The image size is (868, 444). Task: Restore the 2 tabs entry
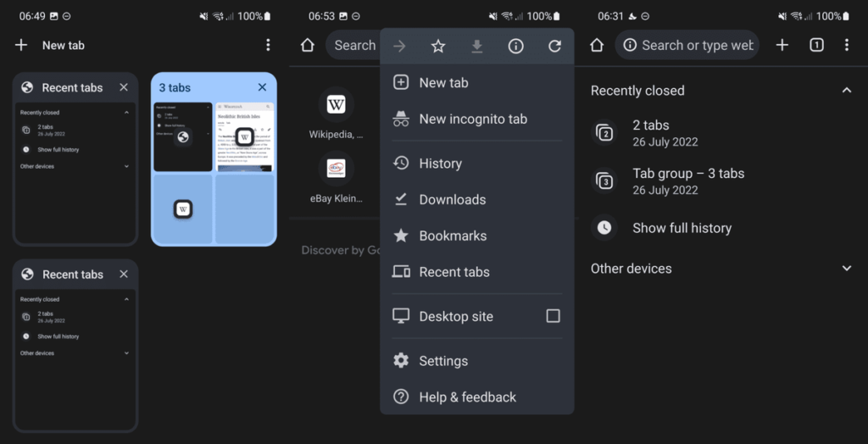tap(722, 133)
